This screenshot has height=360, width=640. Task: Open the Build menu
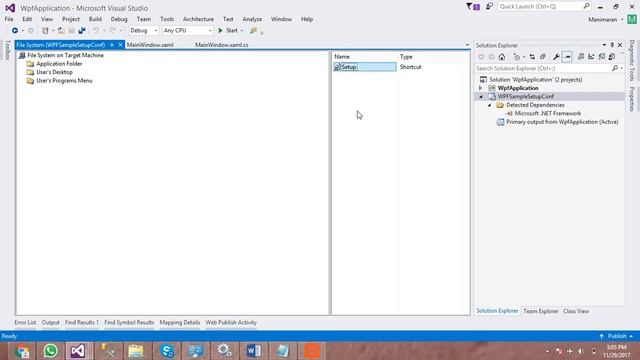95,19
